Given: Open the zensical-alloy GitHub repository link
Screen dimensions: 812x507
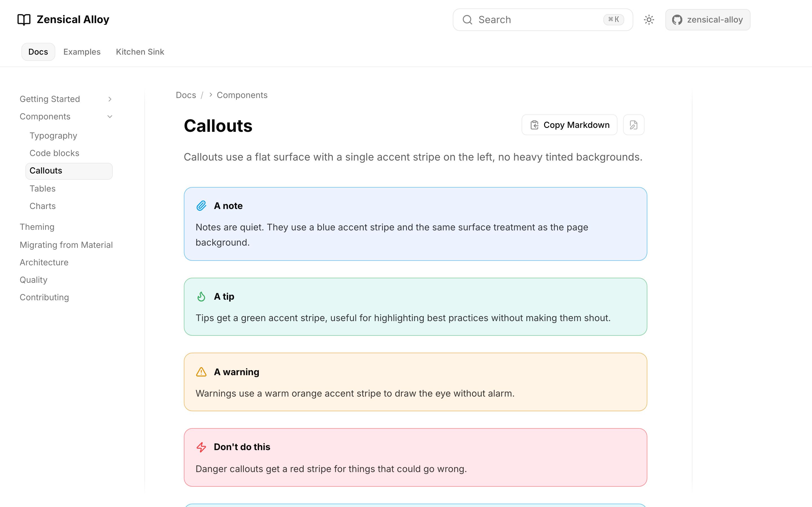Looking at the screenshot, I should point(708,20).
